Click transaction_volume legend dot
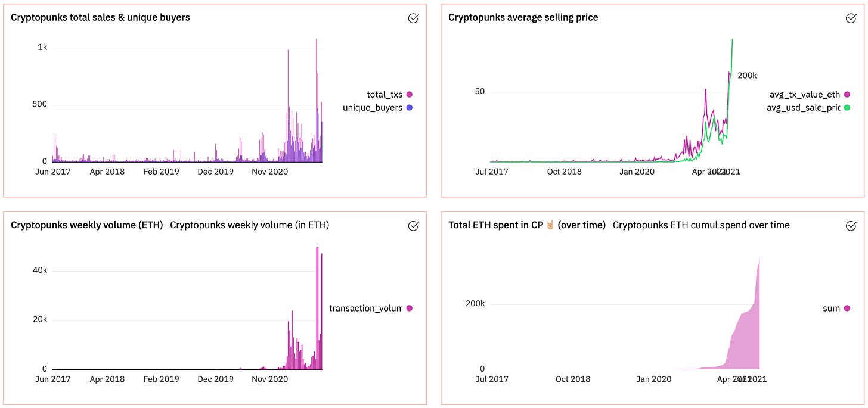This screenshot has width=868, height=408. [409, 309]
